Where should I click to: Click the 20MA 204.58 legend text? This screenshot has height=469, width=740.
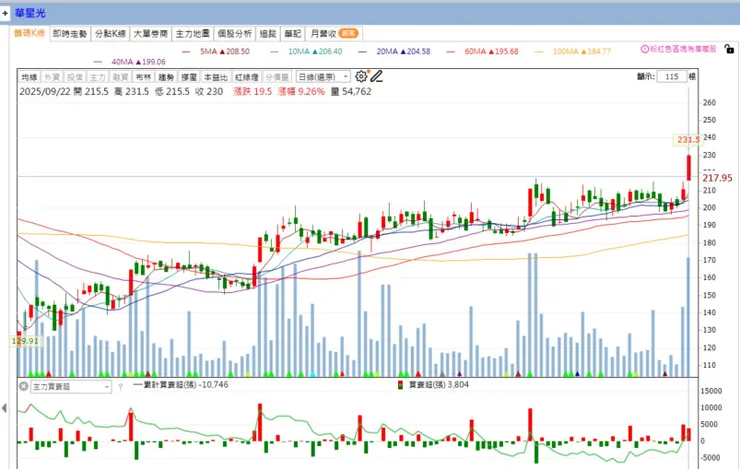[404, 51]
